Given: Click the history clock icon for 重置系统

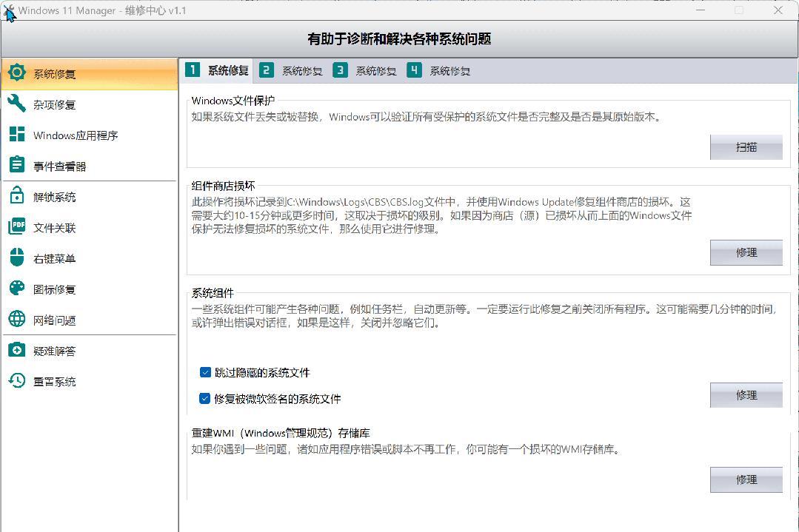Looking at the screenshot, I should pos(17,380).
